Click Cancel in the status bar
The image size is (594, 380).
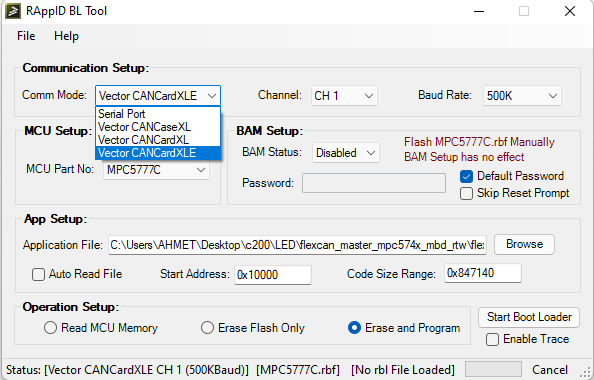(550, 370)
